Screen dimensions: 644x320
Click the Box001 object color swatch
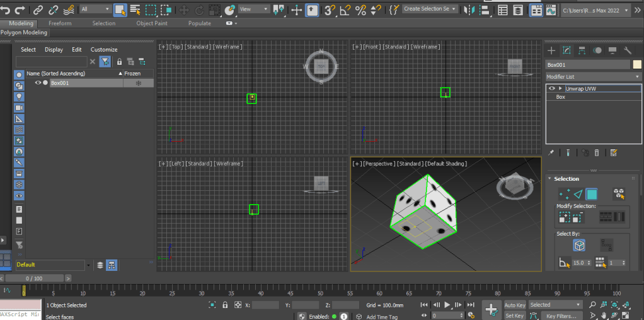[x=637, y=64]
